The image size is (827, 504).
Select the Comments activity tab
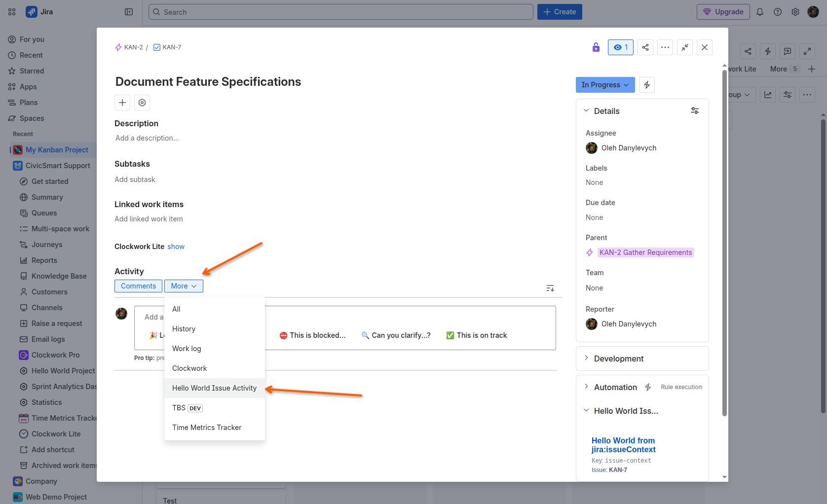(138, 286)
